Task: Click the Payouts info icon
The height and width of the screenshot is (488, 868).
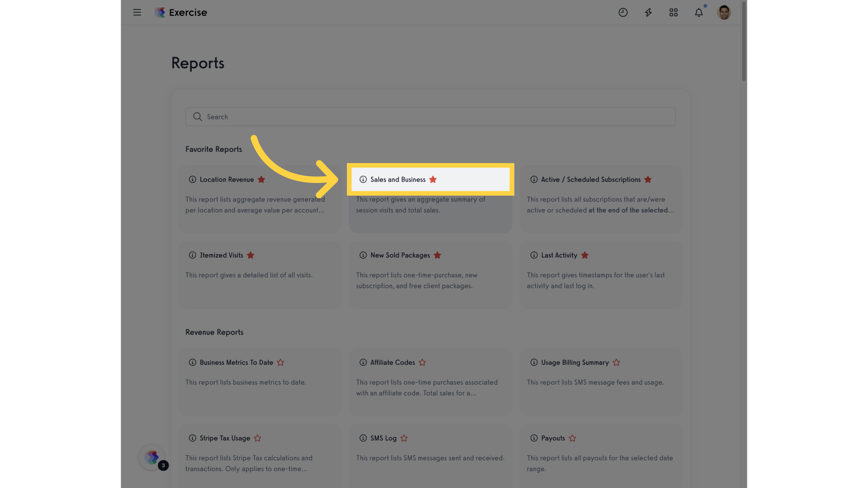Action: point(534,438)
